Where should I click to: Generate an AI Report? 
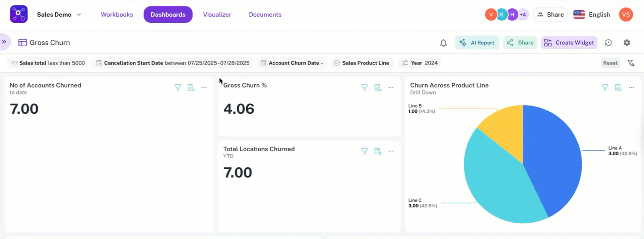[x=477, y=43]
